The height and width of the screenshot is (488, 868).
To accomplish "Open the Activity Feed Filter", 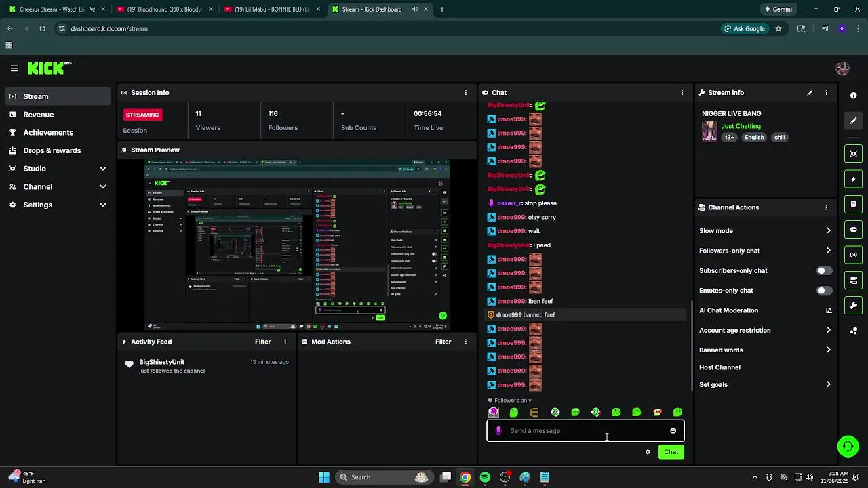I will (262, 342).
